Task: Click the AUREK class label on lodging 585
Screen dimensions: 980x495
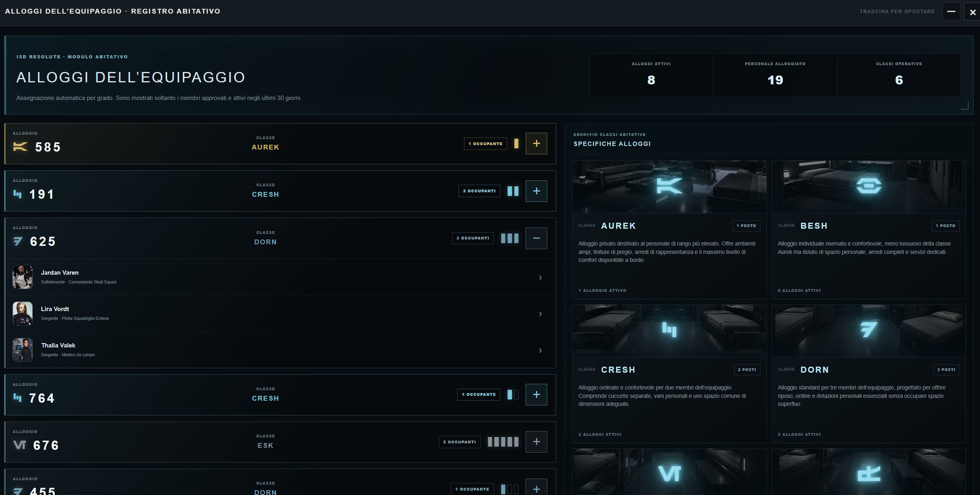Action: pyautogui.click(x=266, y=147)
